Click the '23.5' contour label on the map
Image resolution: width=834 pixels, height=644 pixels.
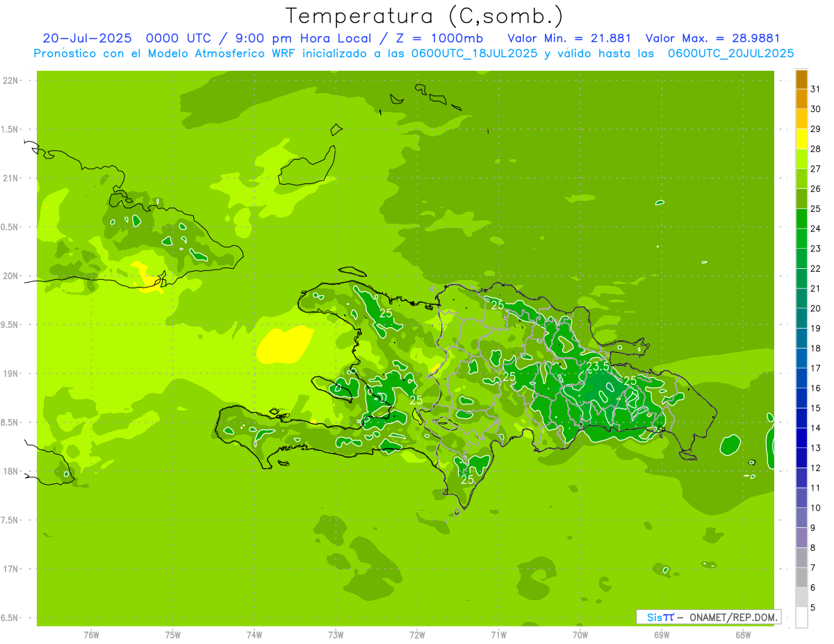click(x=598, y=366)
